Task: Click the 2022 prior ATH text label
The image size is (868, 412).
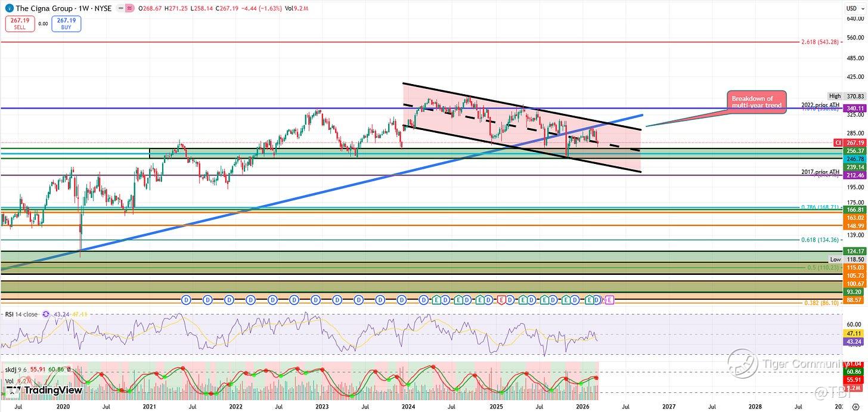Action: click(820, 105)
